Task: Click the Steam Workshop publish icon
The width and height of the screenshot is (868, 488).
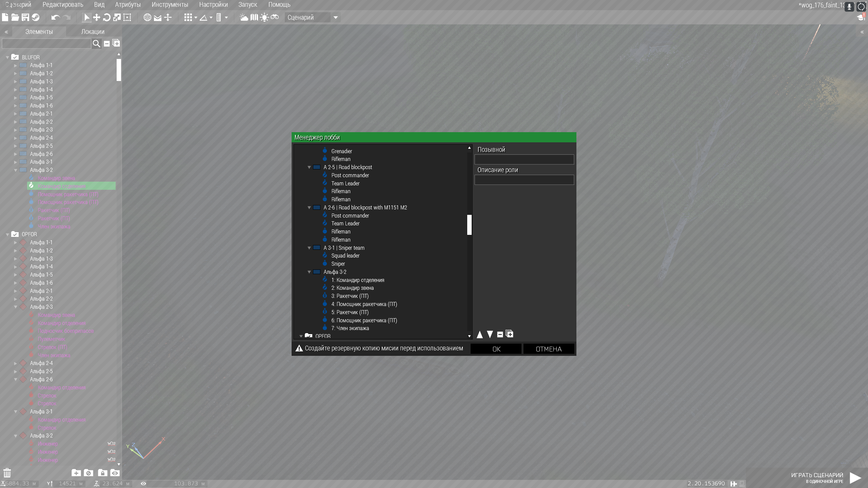Action: click(x=36, y=17)
